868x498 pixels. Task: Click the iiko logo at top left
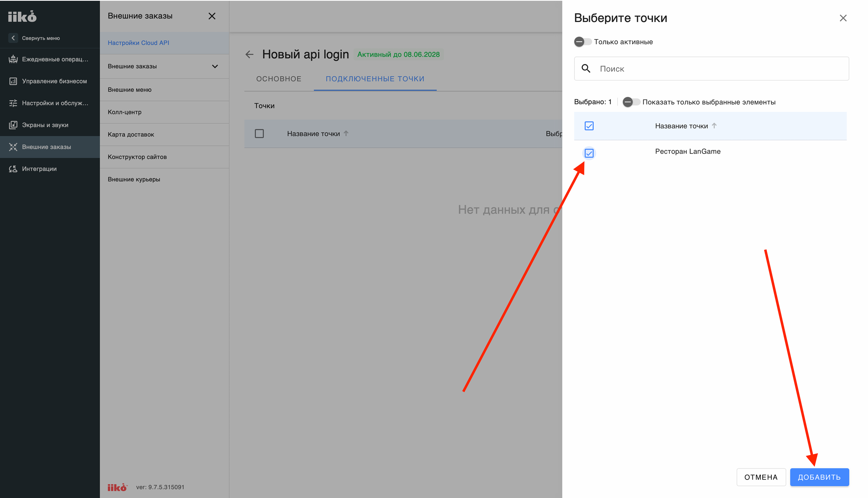(x=22, y=16)
